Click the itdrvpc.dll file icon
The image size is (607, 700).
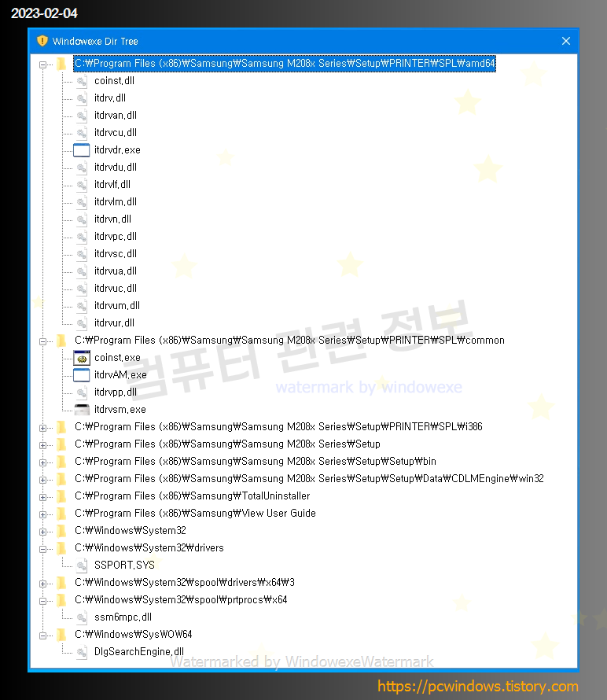click(81, 237)
